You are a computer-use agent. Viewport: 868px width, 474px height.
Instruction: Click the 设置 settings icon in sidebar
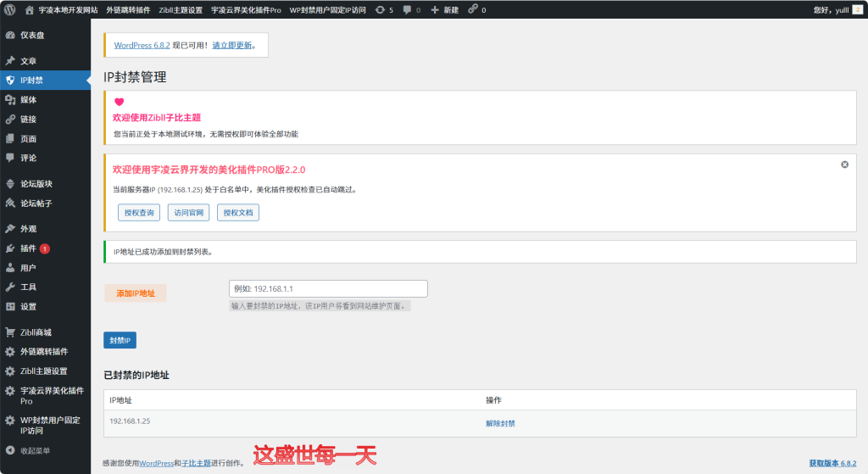coord(10,306)
